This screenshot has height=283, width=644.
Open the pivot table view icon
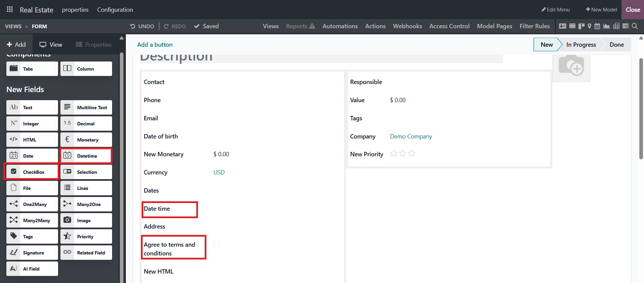(616, 26)
